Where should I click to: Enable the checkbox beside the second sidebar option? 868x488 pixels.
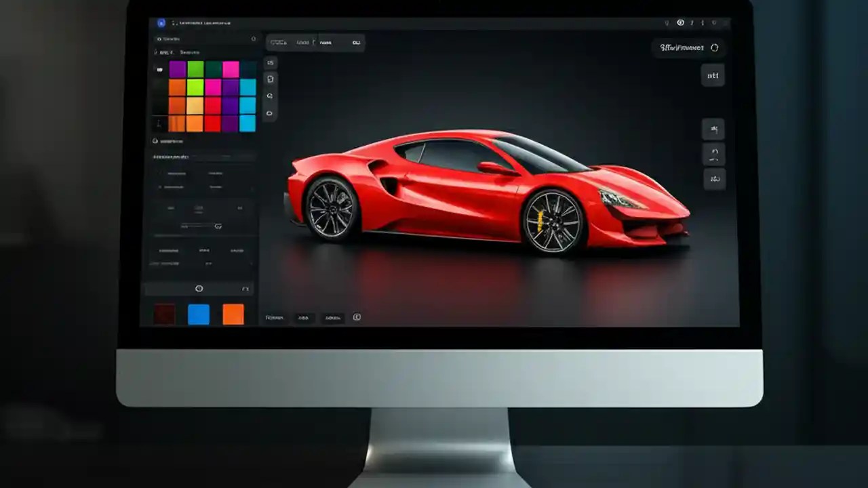pos(160,187)
